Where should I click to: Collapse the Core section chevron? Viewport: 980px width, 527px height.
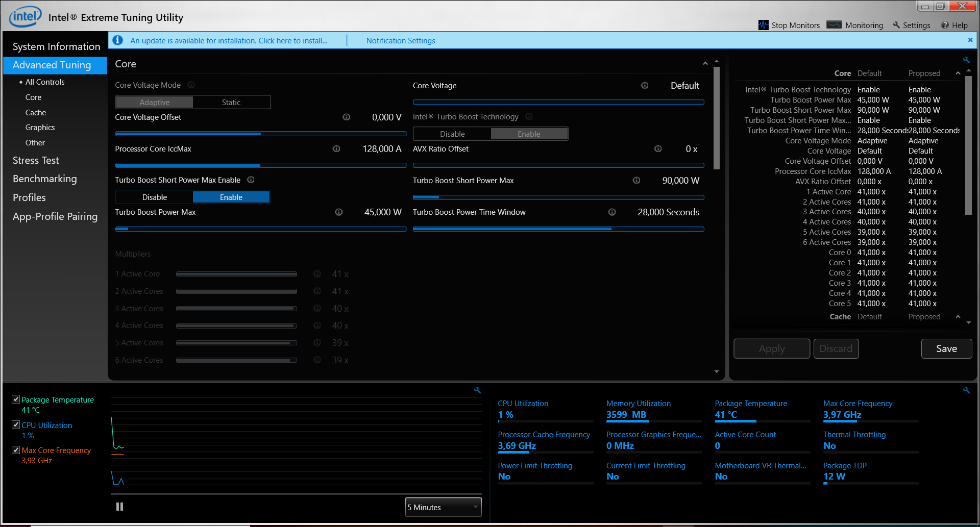pos(705,64)
